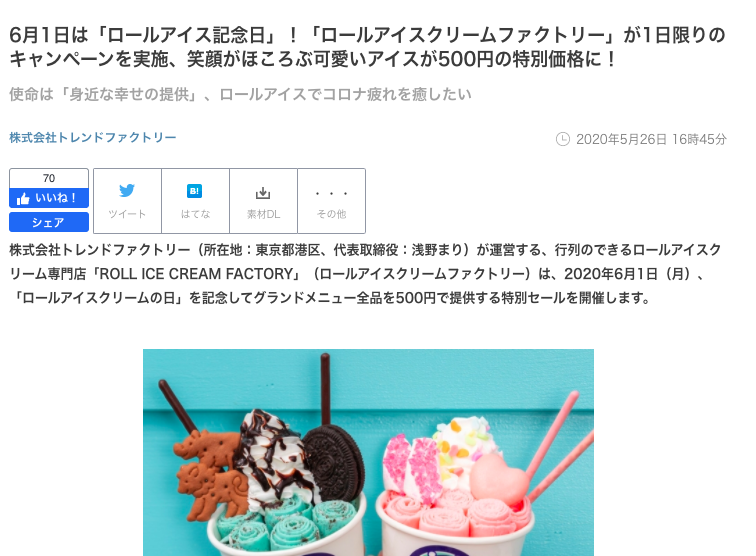Click the article headline about ロールアイス記念日
Viewport: 756px width, 556px height.
367,47
